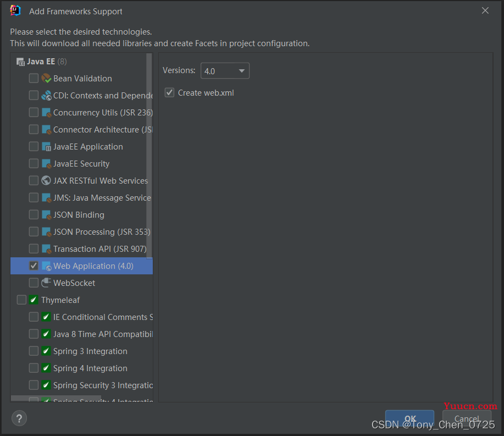This screenshot has height=436, width=504.
Task: Cancel the Add Frameworks Support dialog
Action: click(x=467, y=418)
